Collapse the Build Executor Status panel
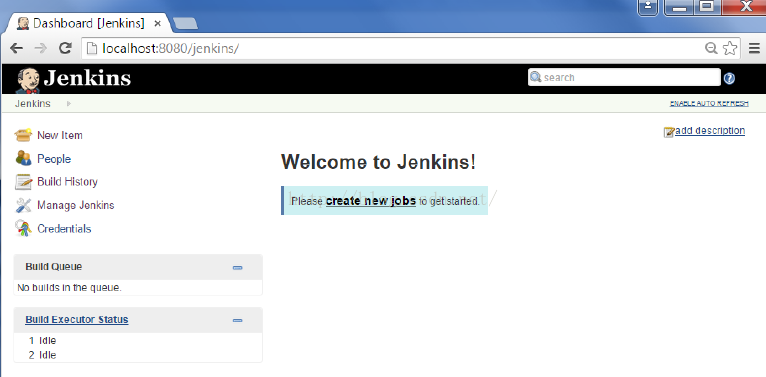The image size is (766, 377). pos(237,320)
